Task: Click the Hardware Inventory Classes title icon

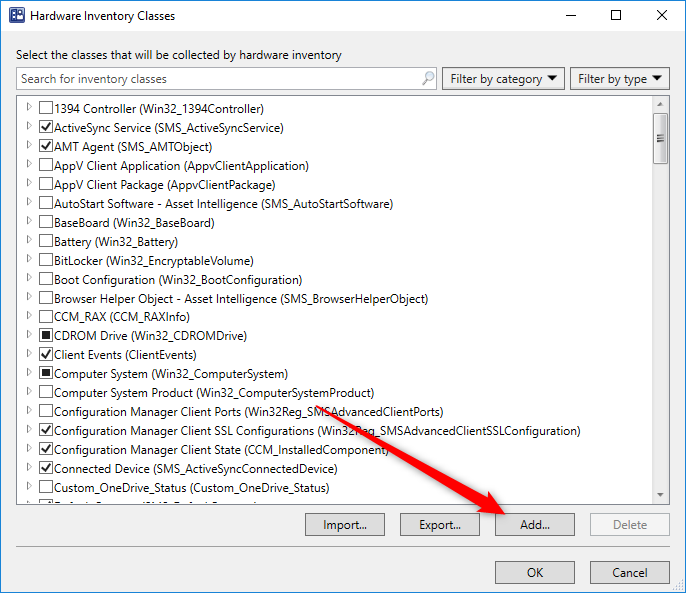Action: click(x=17, y=15)
